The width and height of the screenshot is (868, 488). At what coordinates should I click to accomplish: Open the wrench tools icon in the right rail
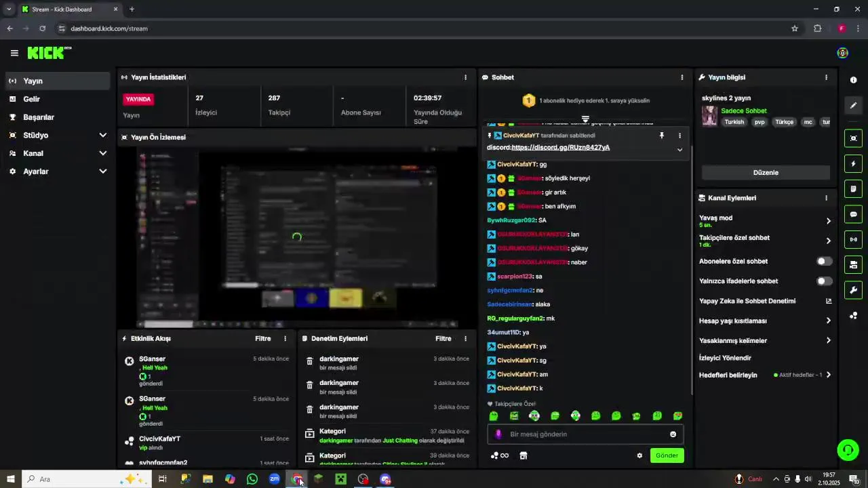[853, 290]
